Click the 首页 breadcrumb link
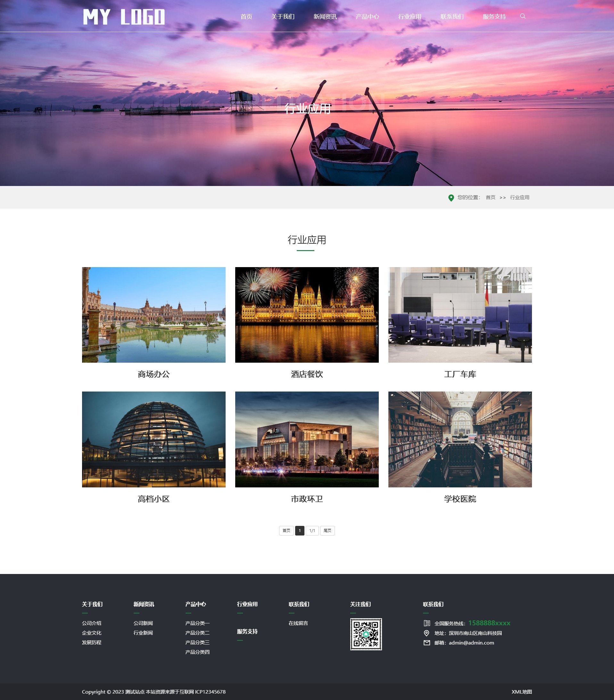Image resolution: width=614 pixels, height=700 pixels. pyautogui.click(x=490, y=197)
